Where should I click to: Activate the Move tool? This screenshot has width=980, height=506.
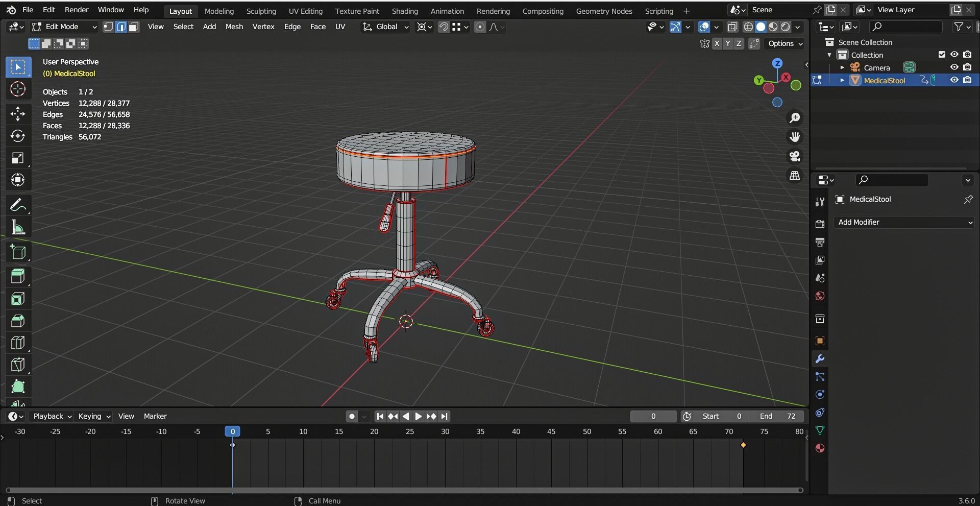tap(18, 113)
